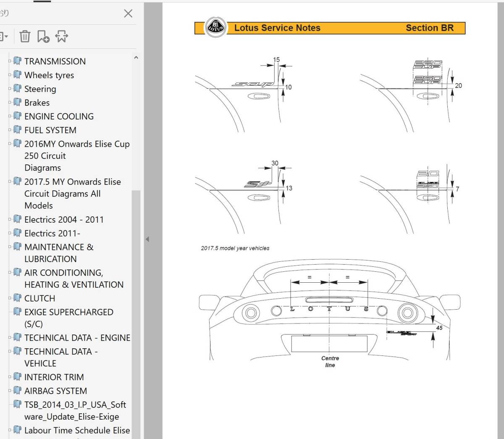The width and height of the screenshot is (504, 439).
Task: Expand the Electrics 2004 - 2011 node
Action: [10, 220]
